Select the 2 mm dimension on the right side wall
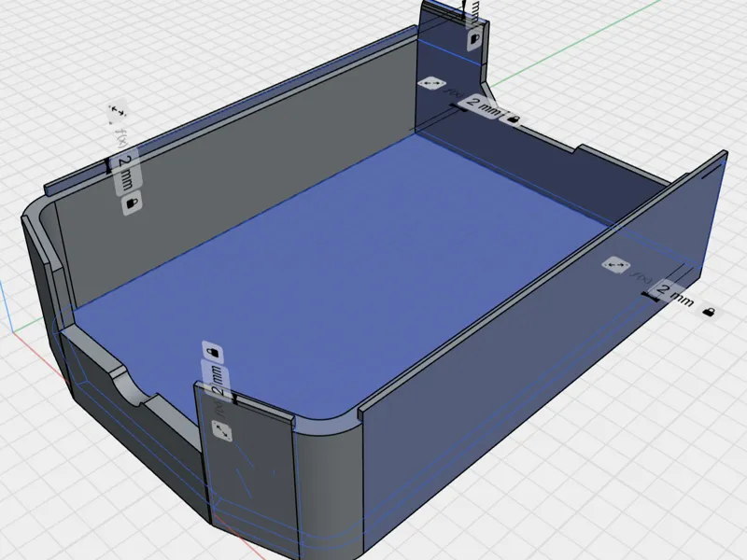 (675, 295)
